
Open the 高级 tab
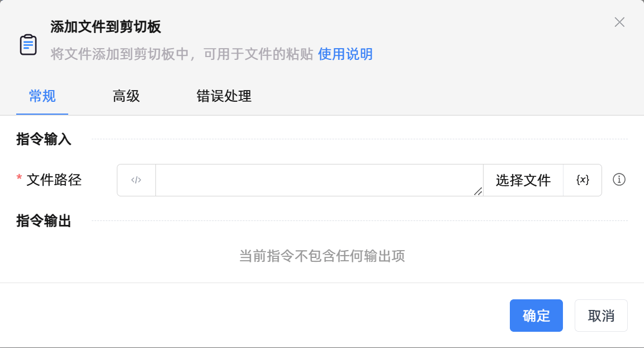click(x=126, y=96)
